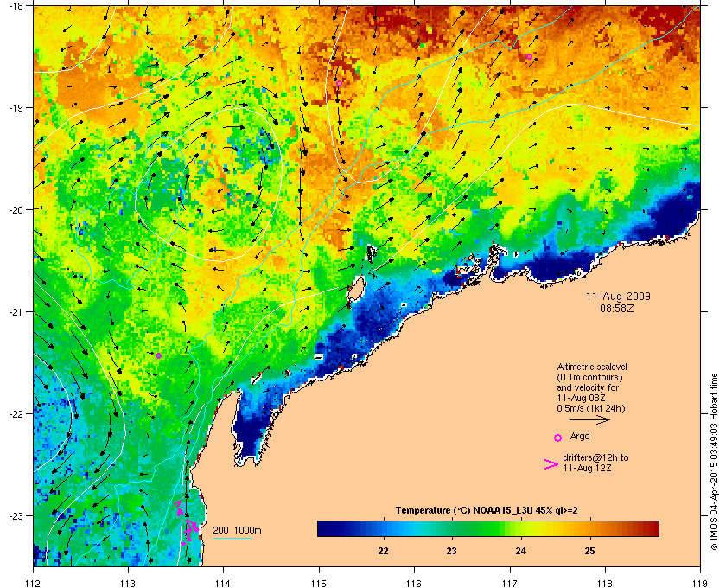
Task: Click the '0.5m/s (1kt 24h)' text
Action: click(x=591, y=408)
